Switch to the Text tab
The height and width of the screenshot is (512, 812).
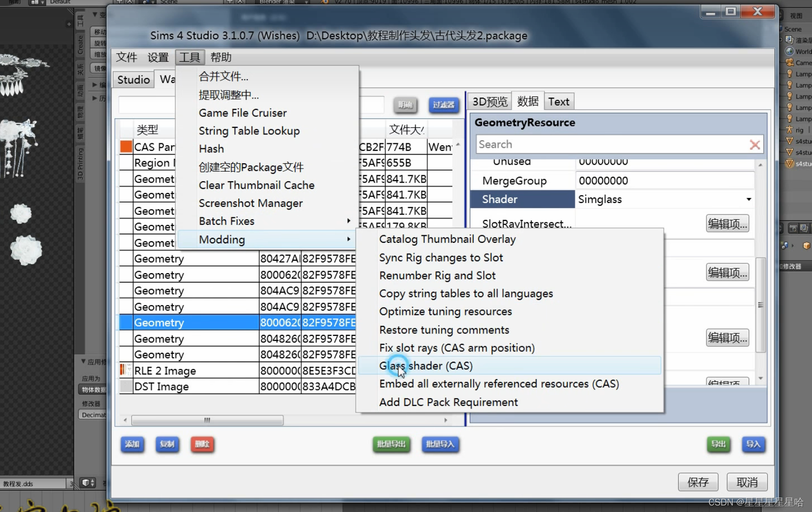coord(559,102)
